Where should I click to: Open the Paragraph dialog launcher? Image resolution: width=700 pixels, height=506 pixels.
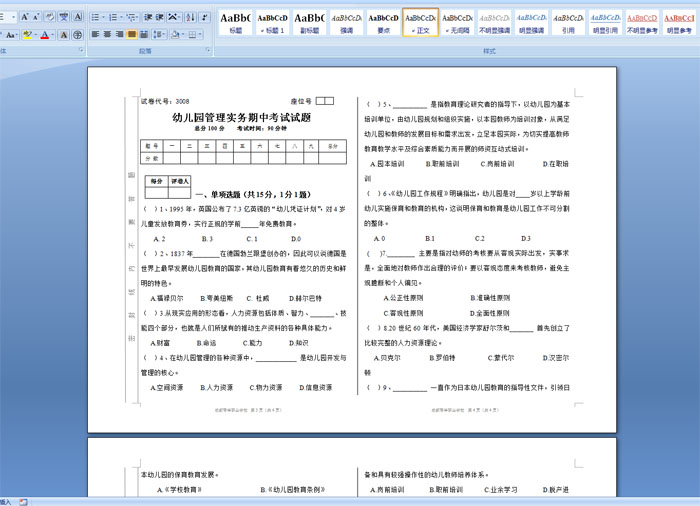click(x=208, y=50)
